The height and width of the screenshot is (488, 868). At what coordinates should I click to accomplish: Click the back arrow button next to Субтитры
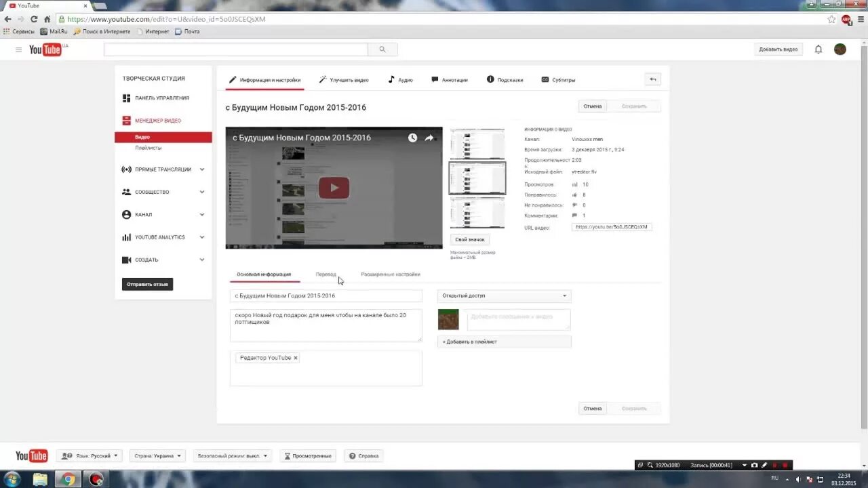(x=653, y=79)
